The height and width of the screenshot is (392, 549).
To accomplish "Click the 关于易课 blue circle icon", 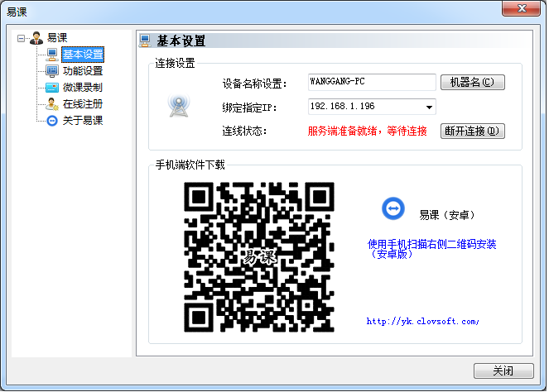I will pyautogui.click(x=52, y=121).
